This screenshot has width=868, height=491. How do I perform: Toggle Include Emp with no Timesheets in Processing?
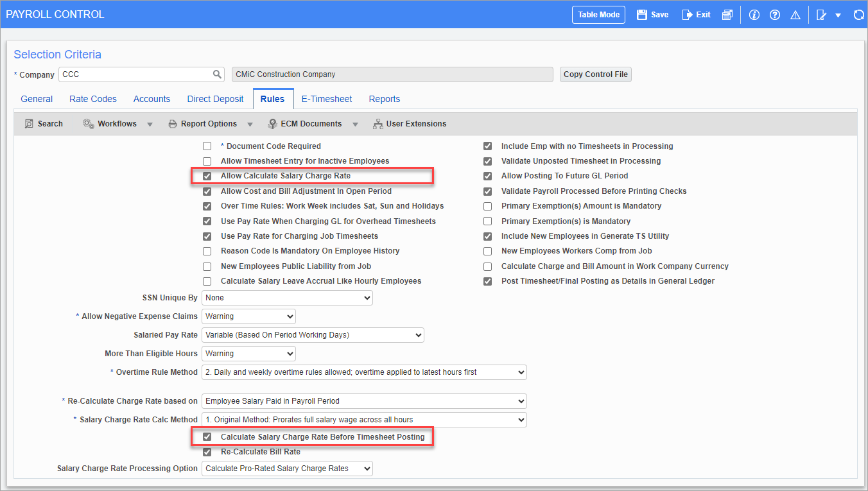(x=488, y=146)
